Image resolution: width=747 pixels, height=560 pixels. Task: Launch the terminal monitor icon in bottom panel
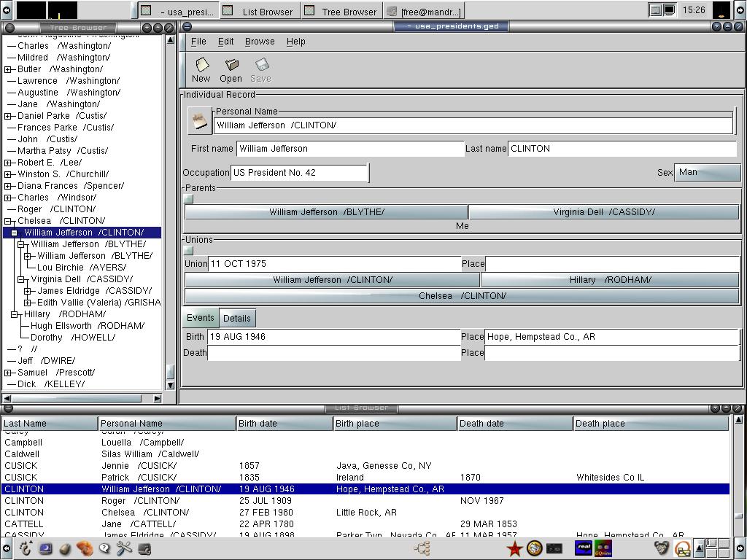coord(46,548)
